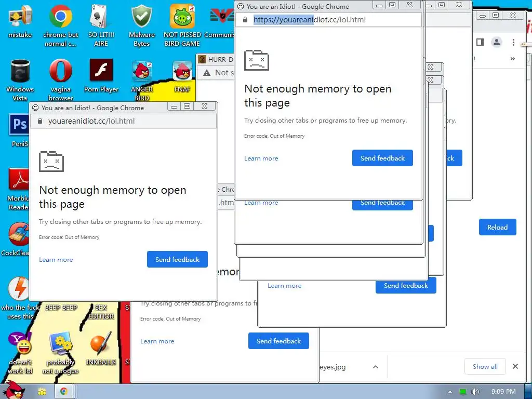The image size is (532, 399).
Task: Open the 'ANGER BIRD' desktop icon
Action: [x=142, y=81]
